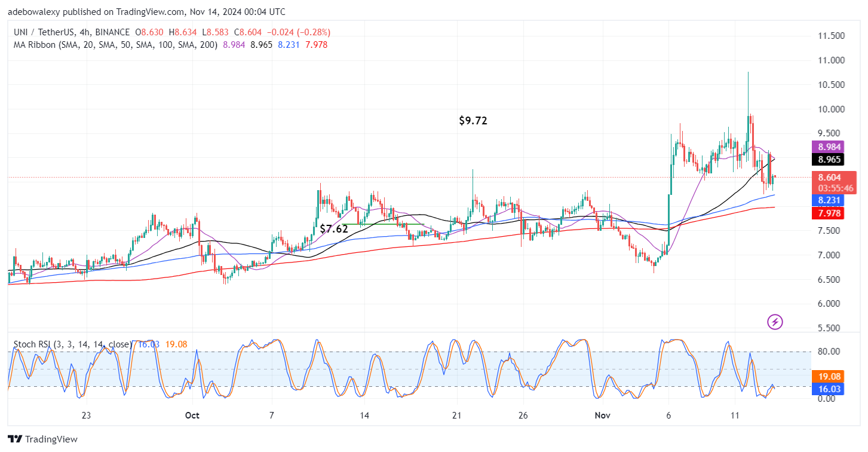Click the $9.72 price annotation

click(473, 121)
